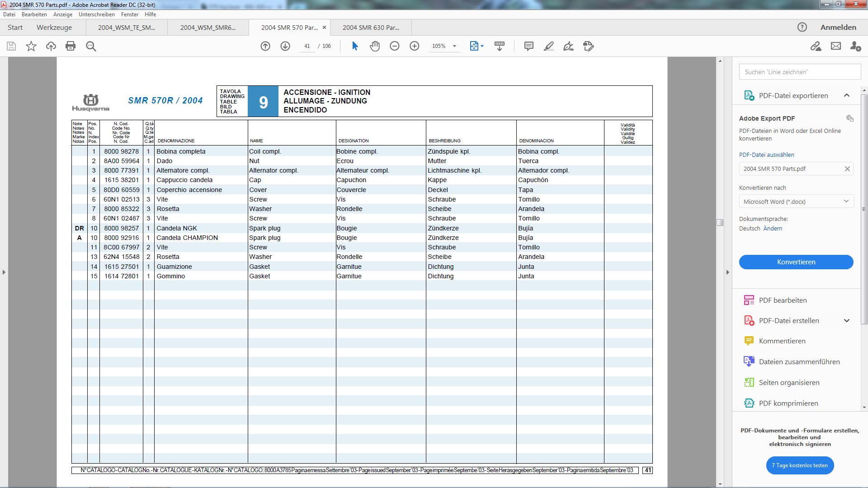Click the upload to cloud icon
Image resolution: width=868 pixels, height=488 pixels.
click(x=51, y=46)
